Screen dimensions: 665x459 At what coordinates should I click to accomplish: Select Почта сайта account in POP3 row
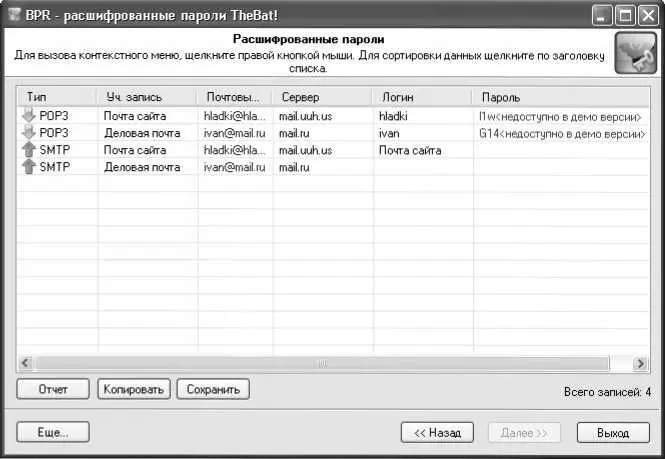click(135, 116)
